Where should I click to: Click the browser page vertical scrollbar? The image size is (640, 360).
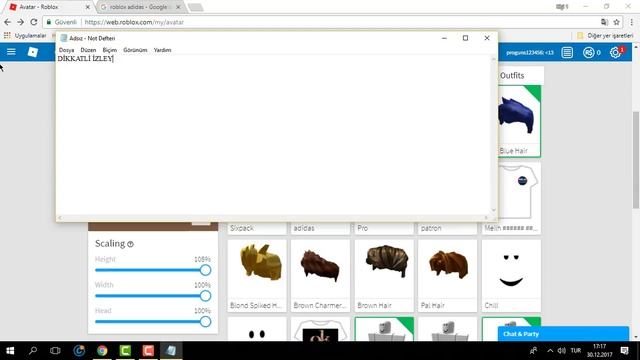(636, 159)
